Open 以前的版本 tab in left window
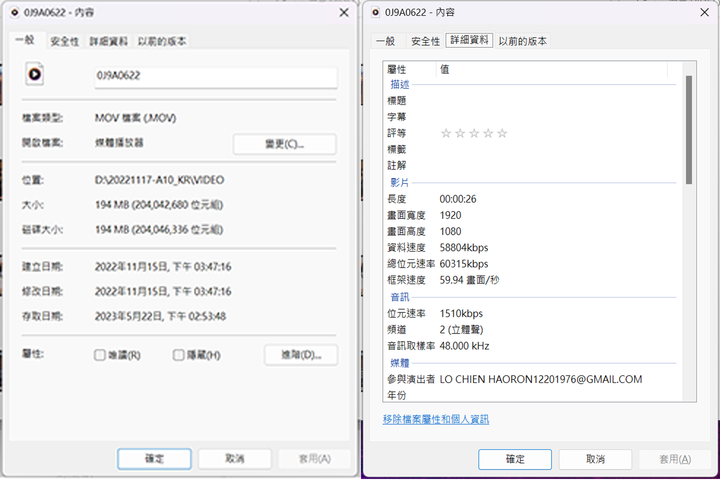The height and width of the screenshot is (480, 720). pyautogui.click(x=162, y=41)
